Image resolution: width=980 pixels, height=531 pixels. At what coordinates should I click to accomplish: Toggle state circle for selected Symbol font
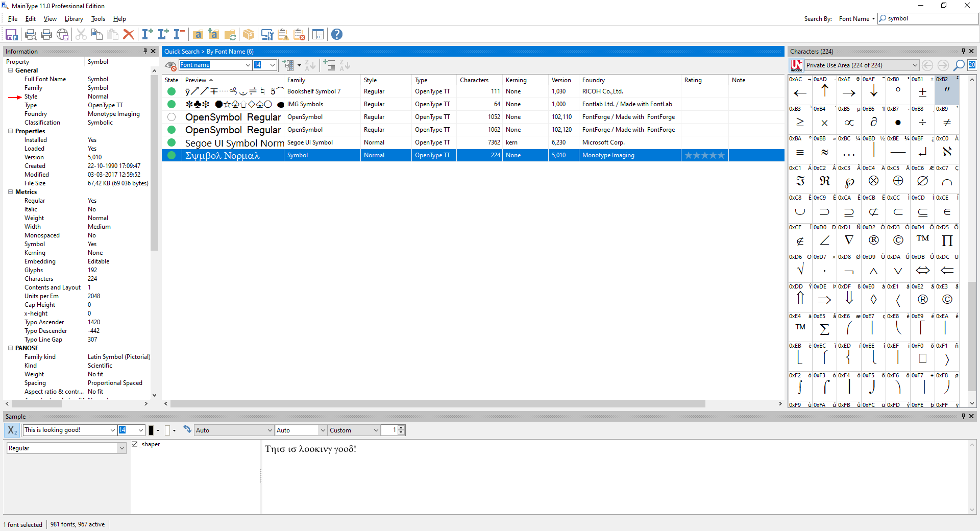coord(171,155)
